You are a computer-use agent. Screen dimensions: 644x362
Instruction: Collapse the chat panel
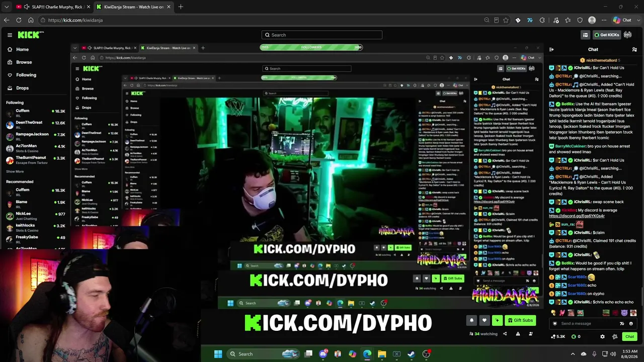coord(551,49)
